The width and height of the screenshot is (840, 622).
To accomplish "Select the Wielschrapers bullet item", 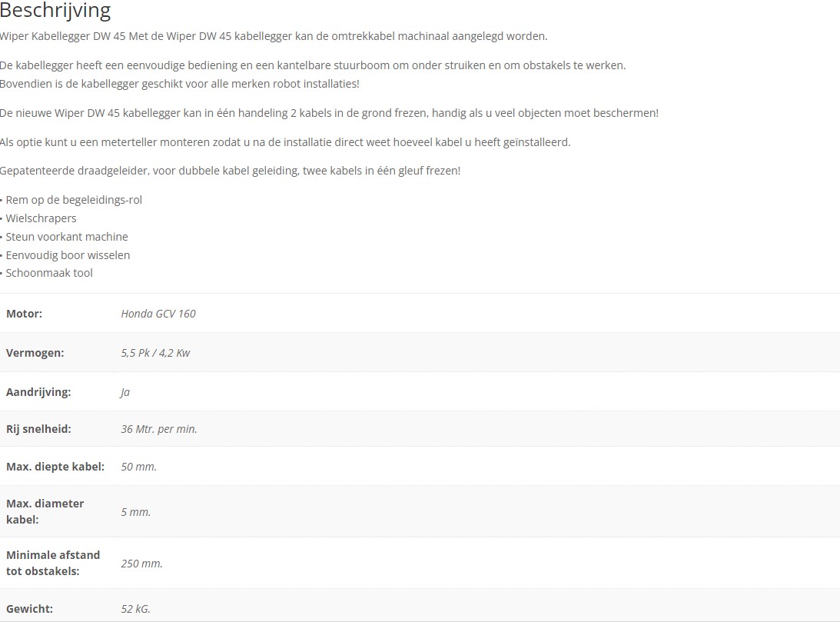I will [42, 218].
